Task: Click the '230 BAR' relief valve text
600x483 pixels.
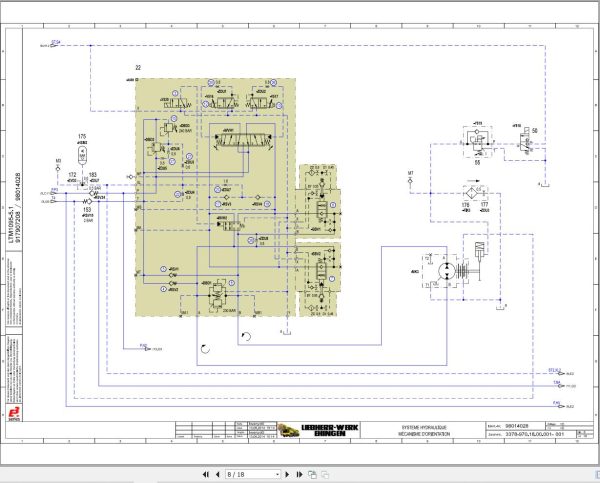Action: [229, 310]
